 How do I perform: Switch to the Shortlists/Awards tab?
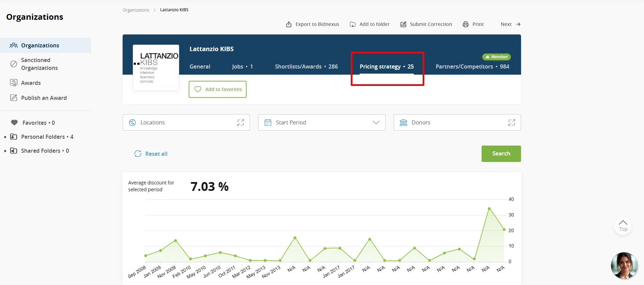click(306, 66)
